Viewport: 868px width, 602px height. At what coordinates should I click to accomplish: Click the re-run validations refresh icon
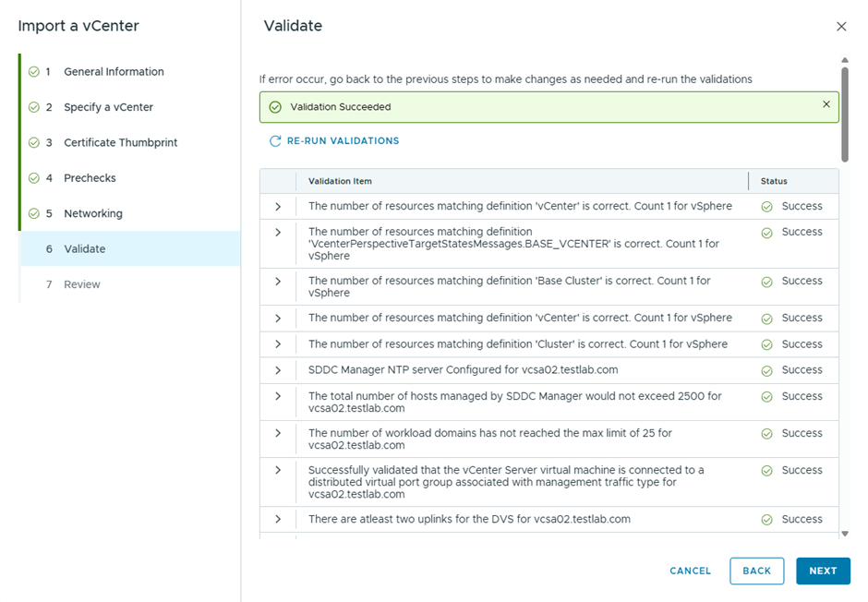coord(274,141)
